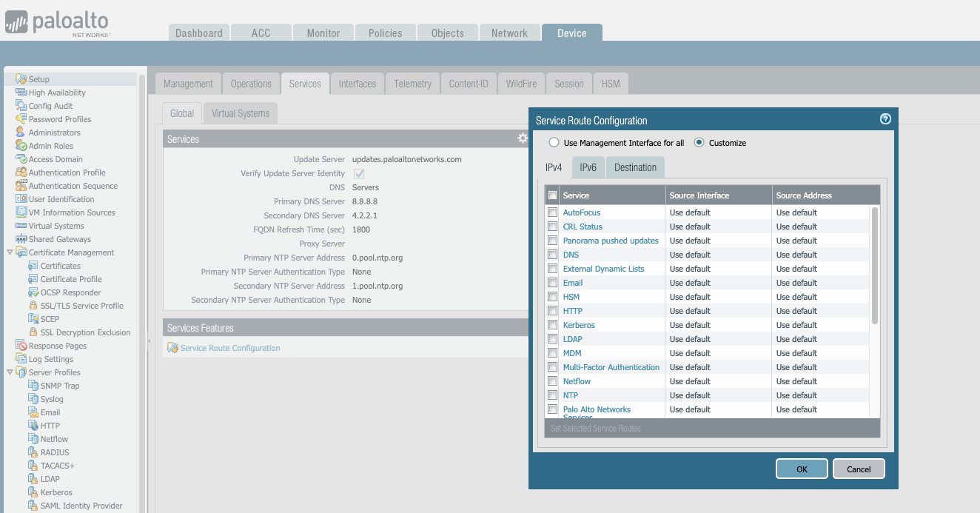Image resolution: width=980 pixels, height=513 pixels.
Task: Open the Destination tab in dialog
Action: (635, 167)
